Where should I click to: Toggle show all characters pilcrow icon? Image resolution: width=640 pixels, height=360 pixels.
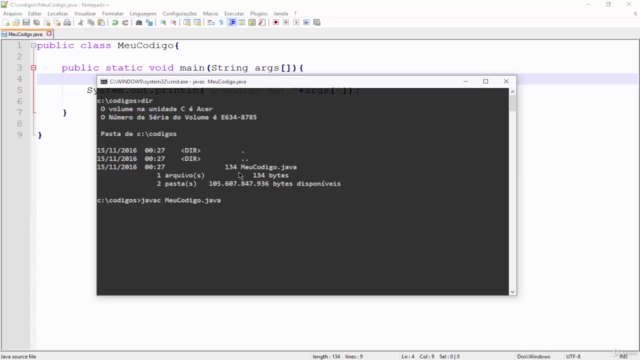[221, 22]
